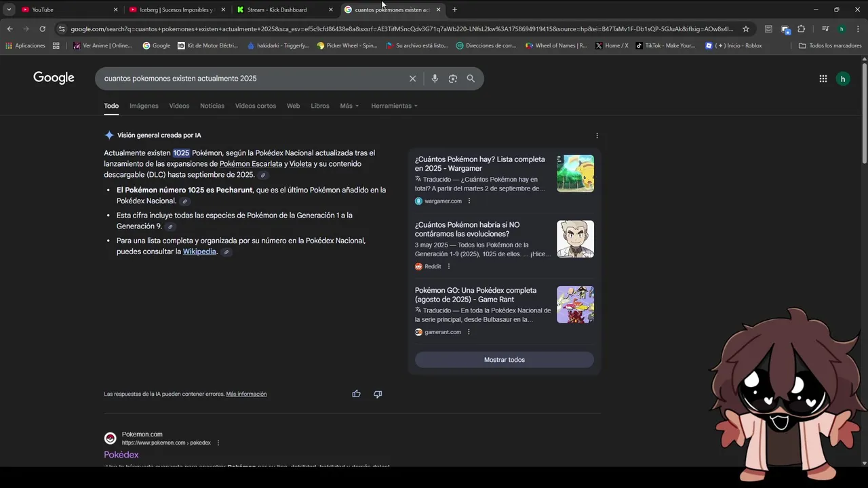Open the 'Wheel of Names' bookmark
The width and height of the screenshot is (868, 488).
[x=556, y=45]
